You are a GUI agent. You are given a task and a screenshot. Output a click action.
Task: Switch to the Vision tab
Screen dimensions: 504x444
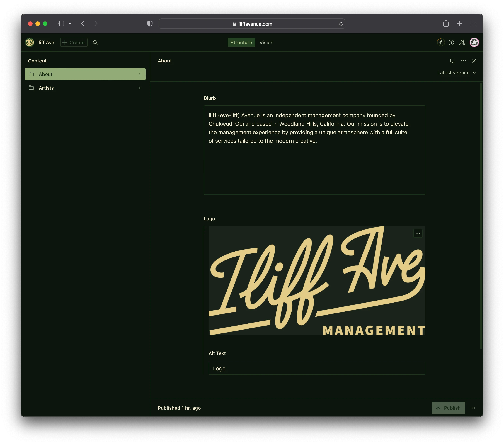tap(266, 43)
